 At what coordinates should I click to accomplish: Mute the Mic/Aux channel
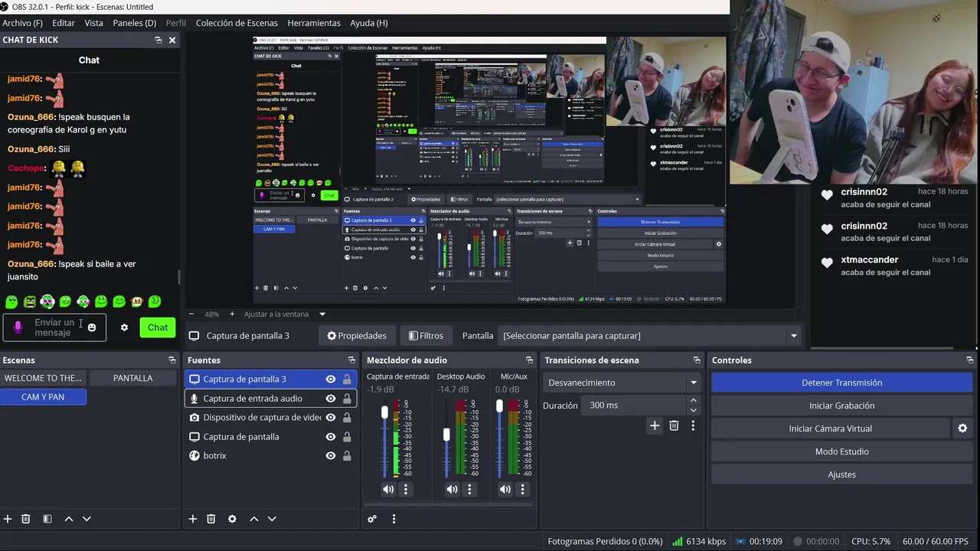[x=505, y=490]
